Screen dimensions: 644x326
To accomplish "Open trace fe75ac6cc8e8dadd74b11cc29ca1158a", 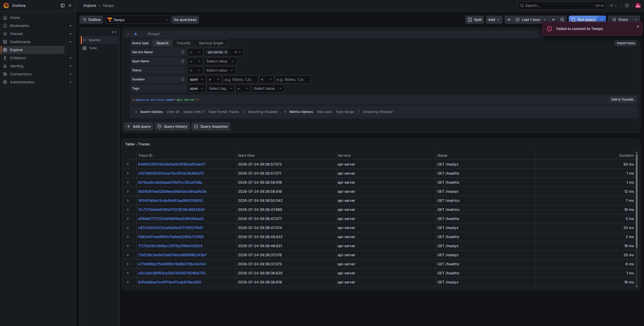I will [x=170, y=182].
